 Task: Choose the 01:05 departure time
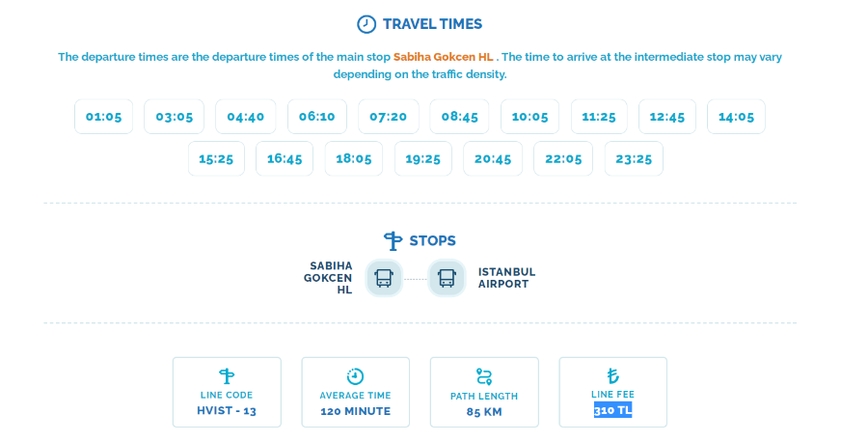click(x=103, y=117)
